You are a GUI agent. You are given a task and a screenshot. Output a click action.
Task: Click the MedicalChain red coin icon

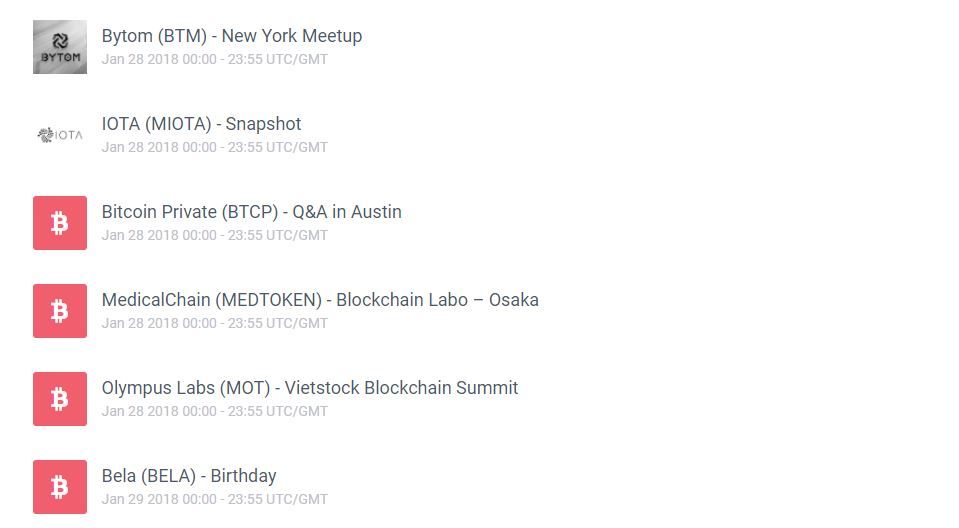coord(60,311)
